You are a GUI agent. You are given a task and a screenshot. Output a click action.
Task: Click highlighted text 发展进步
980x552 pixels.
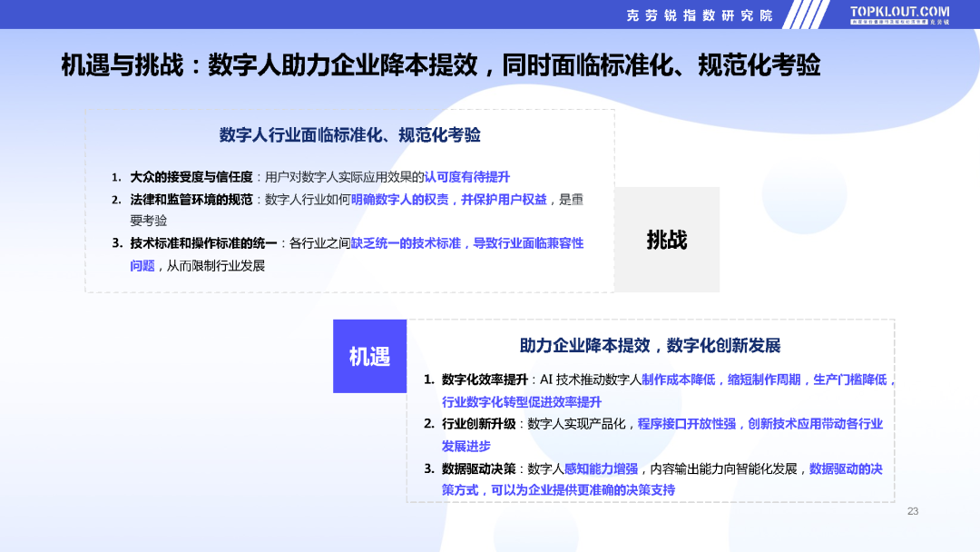(x=466, y=446)
